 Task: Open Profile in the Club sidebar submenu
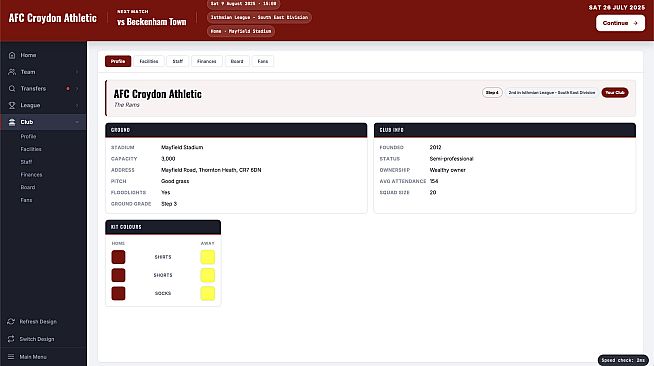pyautogui.click(x=28, y=136)
